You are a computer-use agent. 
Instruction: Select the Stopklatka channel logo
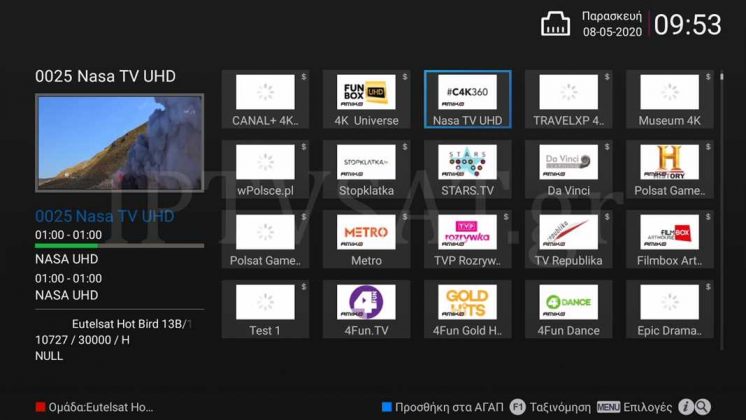366,162
